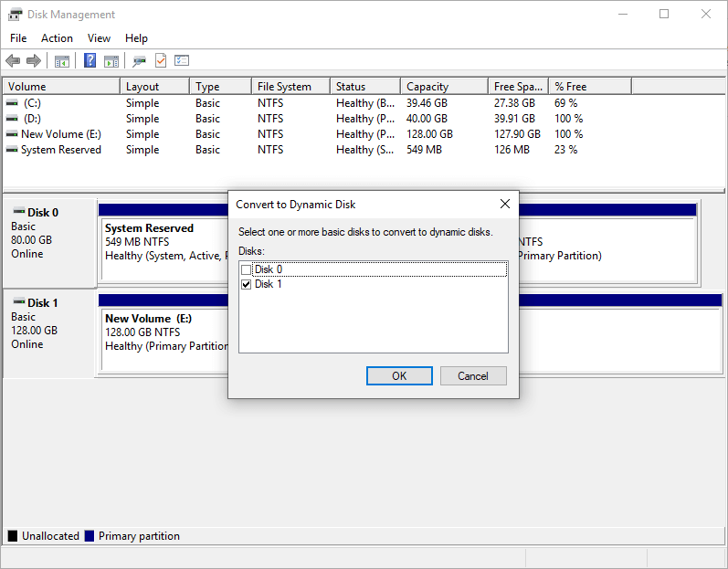Viewport: 728px width, 569px height.
Task: Click the checklist settings toolbar icon
Action: point(182,61)
